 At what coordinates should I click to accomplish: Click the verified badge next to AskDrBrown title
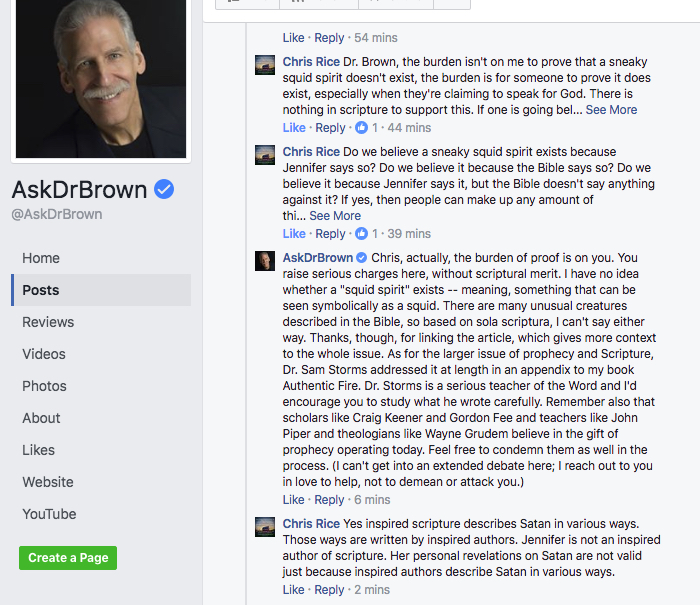coord(164,189)
